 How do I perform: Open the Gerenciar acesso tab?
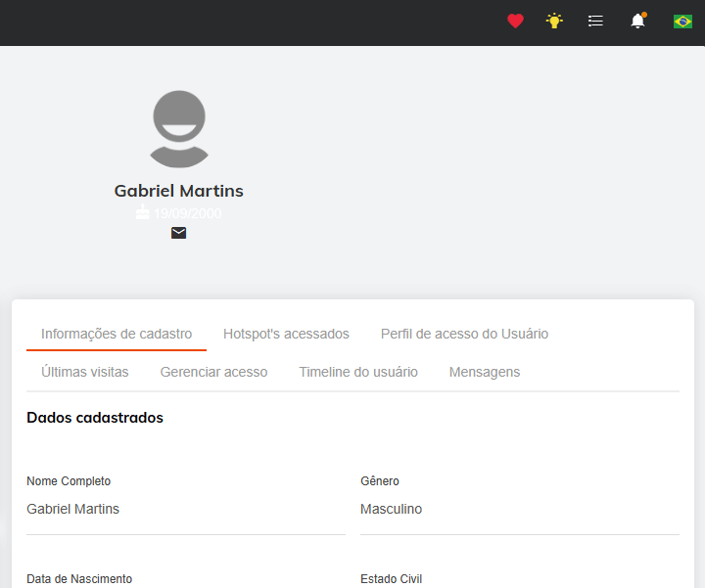point(213,372)
